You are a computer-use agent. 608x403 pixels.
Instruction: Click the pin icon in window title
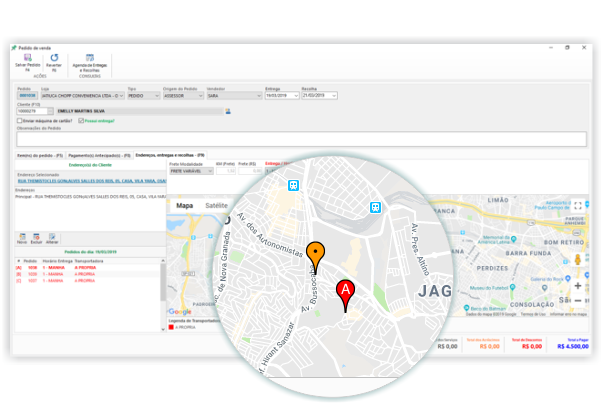(14, 48)
